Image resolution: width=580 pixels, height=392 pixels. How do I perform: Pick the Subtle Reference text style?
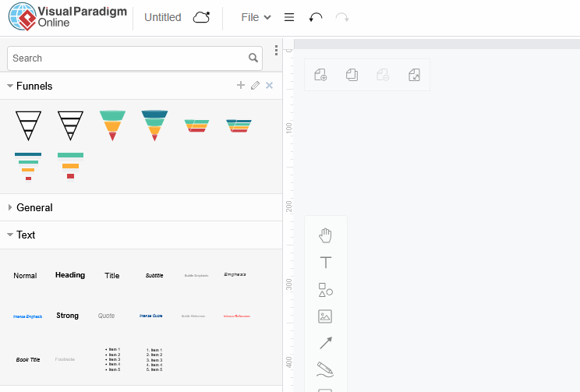point(193,316)
